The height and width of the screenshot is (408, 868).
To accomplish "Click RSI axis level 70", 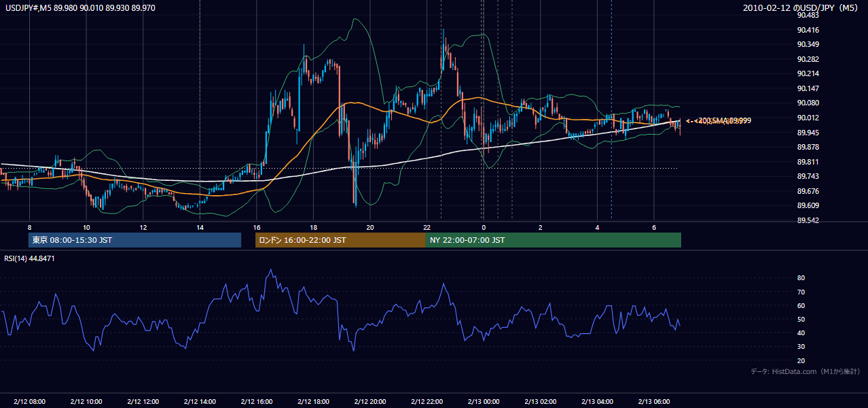I will coord(801,292).
